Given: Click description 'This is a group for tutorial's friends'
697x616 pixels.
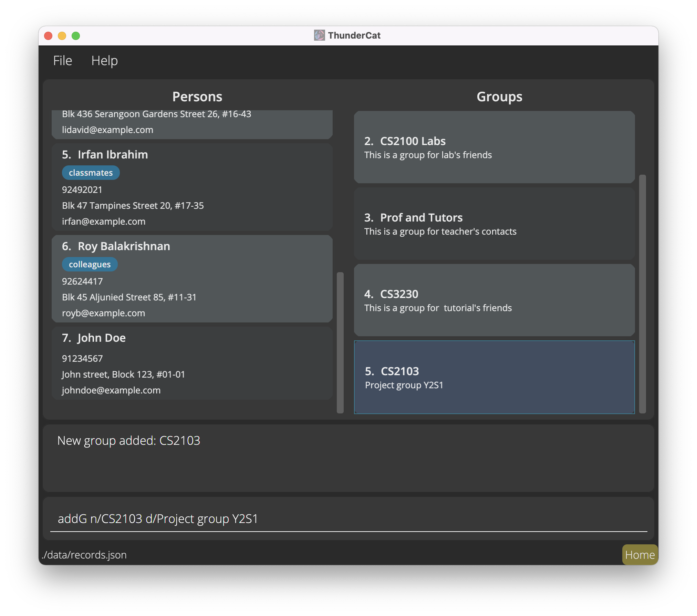Looking at the screenshot, I should coord(438,308).
